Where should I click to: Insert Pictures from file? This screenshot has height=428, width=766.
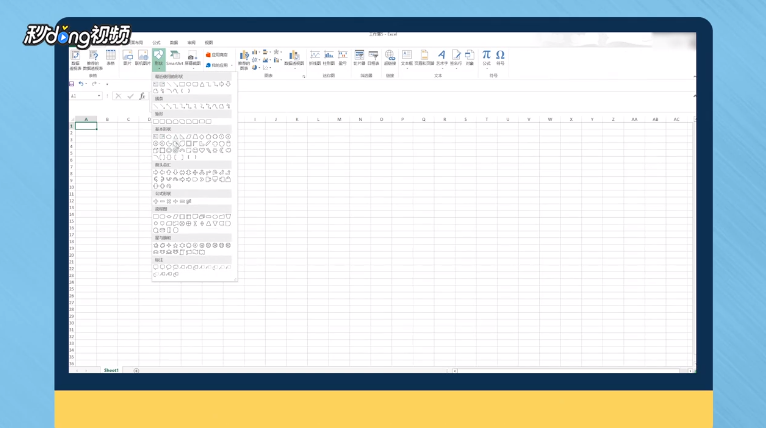128,58
